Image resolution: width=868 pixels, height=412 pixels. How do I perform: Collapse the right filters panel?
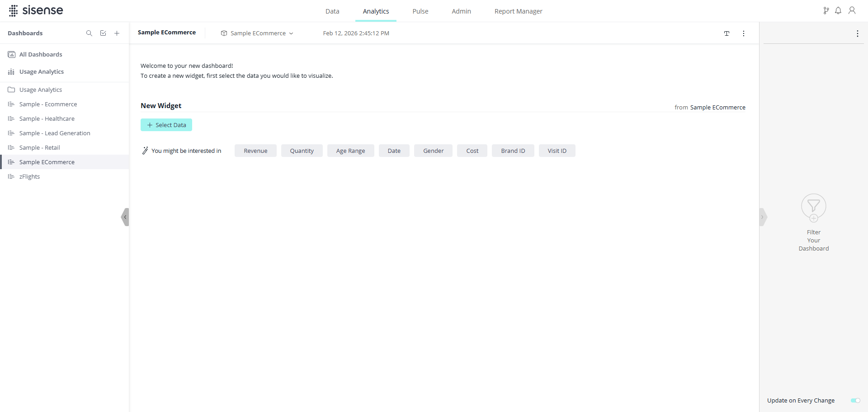[762, 217]
